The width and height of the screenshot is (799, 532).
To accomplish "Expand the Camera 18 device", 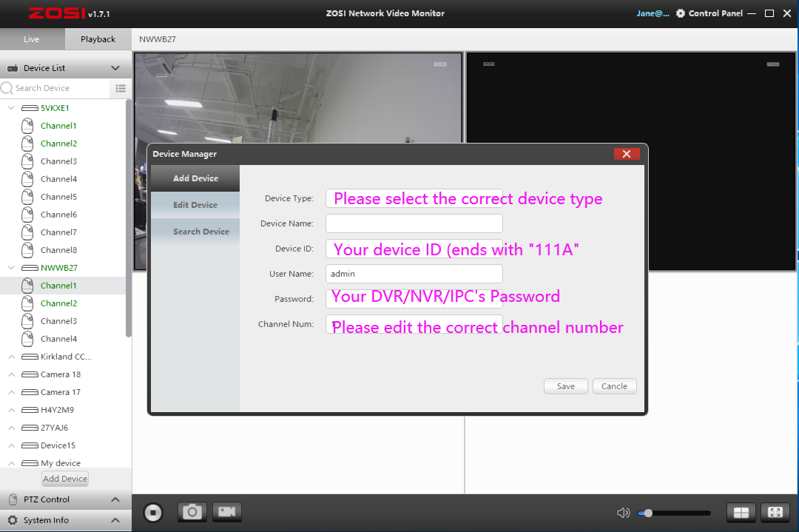I will tap(11, 374).
